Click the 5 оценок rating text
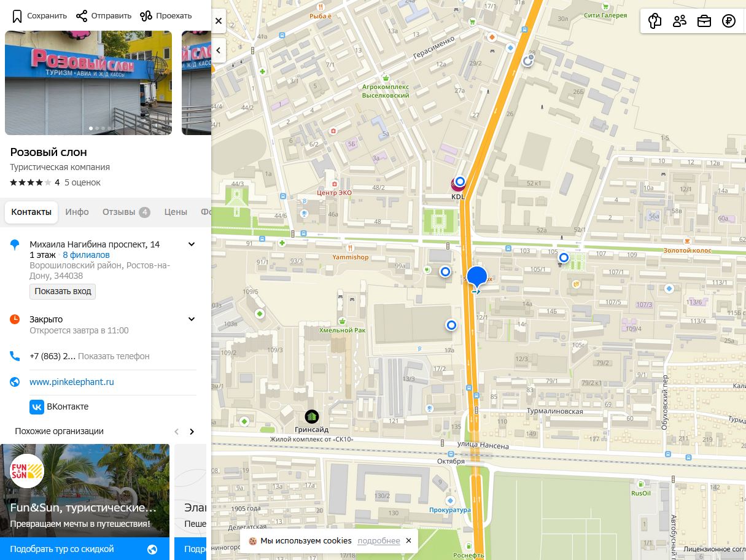 [x=82, y=182]
